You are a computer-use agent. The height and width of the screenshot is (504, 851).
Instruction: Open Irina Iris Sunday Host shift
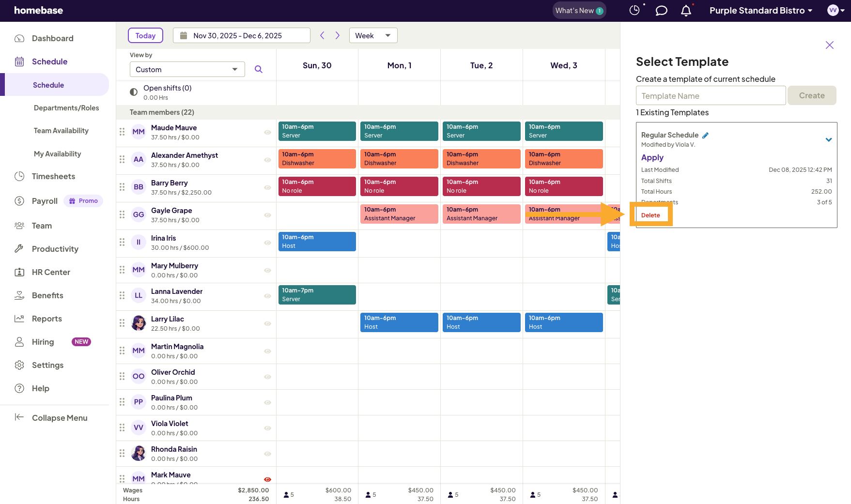[317, 242]
